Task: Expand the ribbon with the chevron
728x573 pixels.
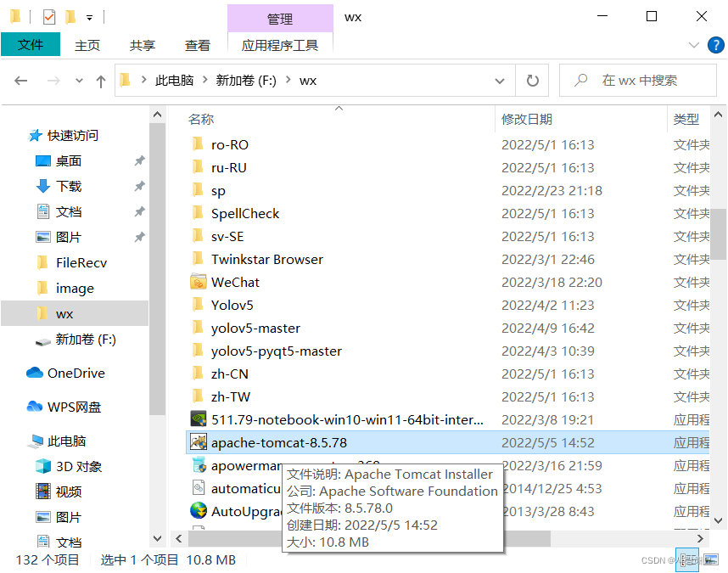Action: point(694,45)
